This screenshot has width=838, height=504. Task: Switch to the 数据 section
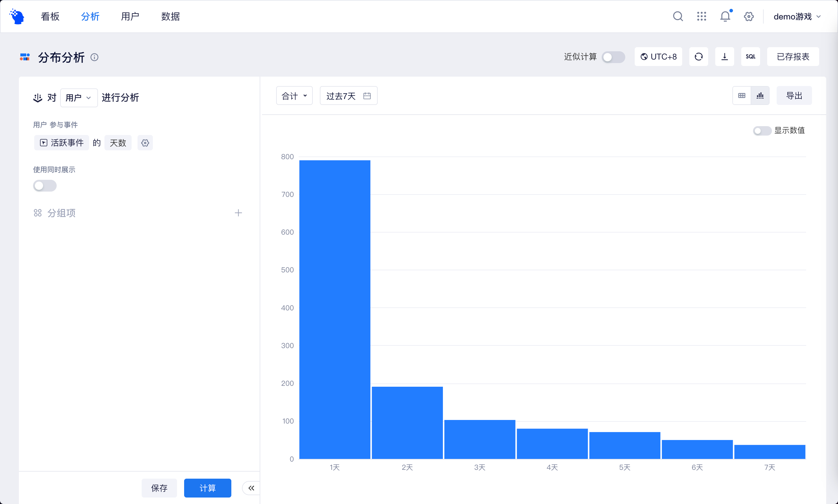(x=170, y=16)
